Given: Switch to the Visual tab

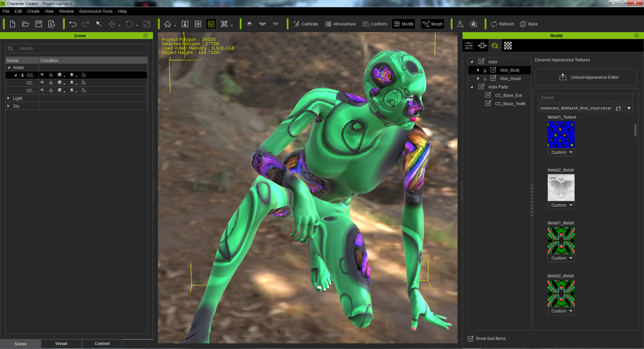Looking at the screenshot, I should tap(61, 344).
